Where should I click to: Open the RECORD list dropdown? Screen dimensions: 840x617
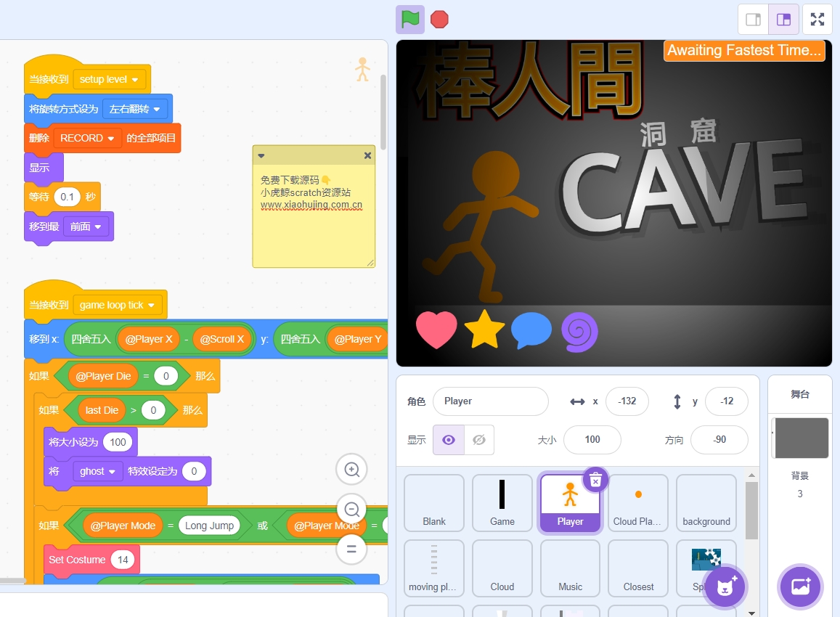87,138
